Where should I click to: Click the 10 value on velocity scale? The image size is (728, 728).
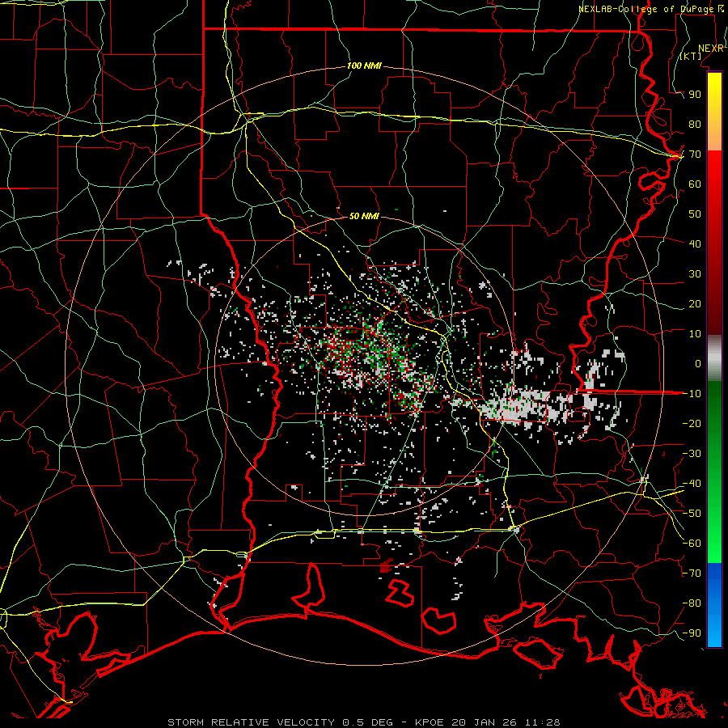click(x=695, y=334)
